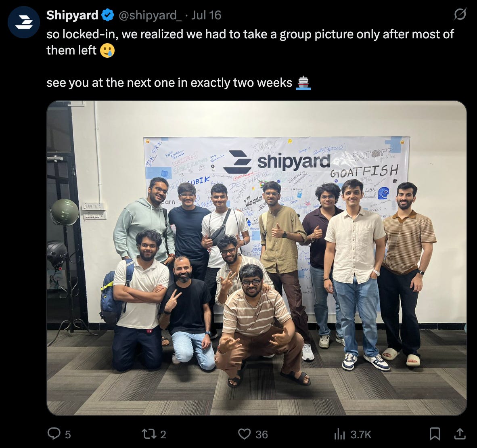Click the ship emoji after 'two weeks'
The image size is (477, 448).
pos(303,83)
